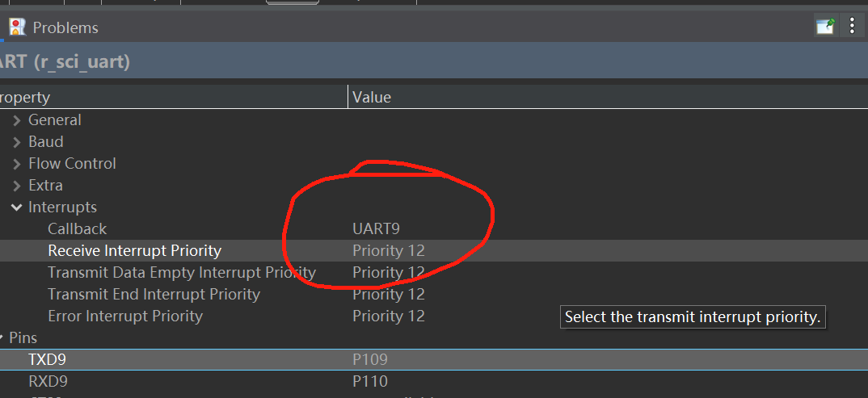Collapse the Interrupts property group
868x398 pixels.
[17, 207]
